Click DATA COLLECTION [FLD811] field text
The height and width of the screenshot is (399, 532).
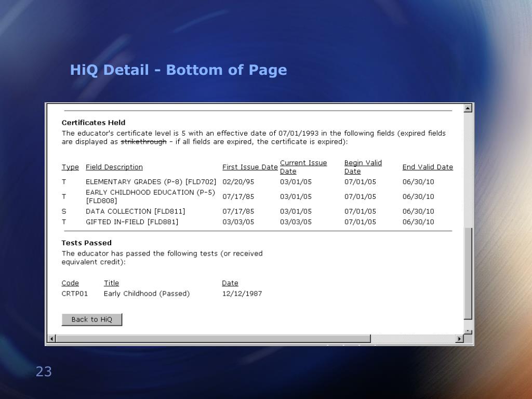pos(136,211)
